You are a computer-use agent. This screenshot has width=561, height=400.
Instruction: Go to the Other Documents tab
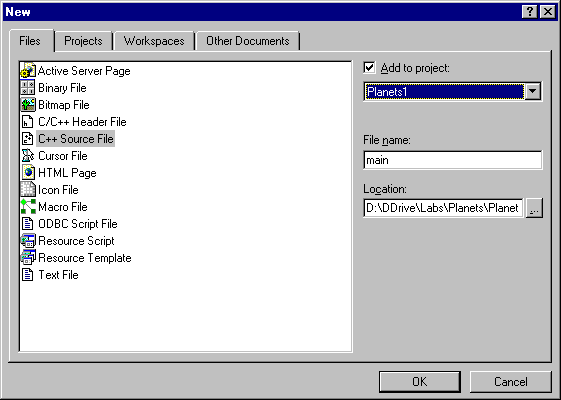(x=248, y=41)
